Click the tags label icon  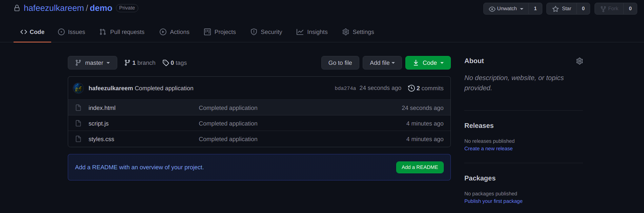point(166,63)
